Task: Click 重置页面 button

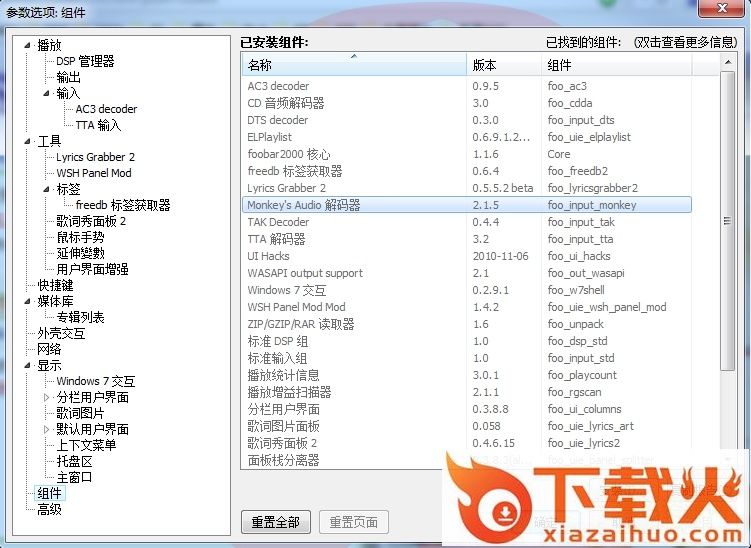Action: pyautogui.click(x=353, y=522)
